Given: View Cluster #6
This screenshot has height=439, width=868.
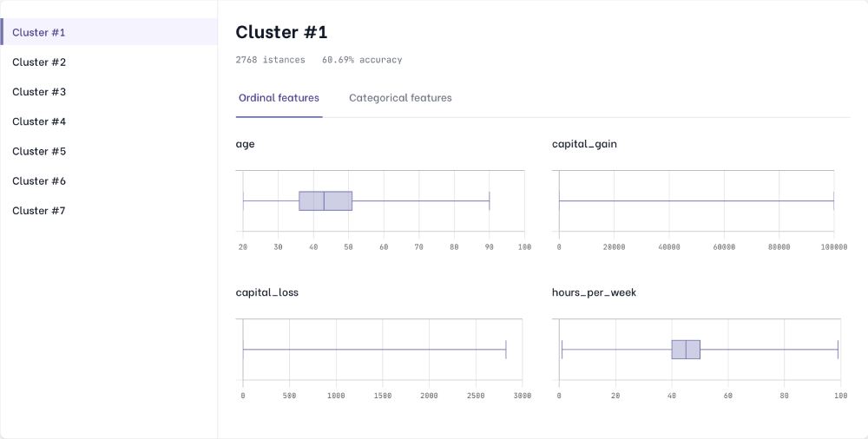Looking at the screenshot, I should (39, 180).
